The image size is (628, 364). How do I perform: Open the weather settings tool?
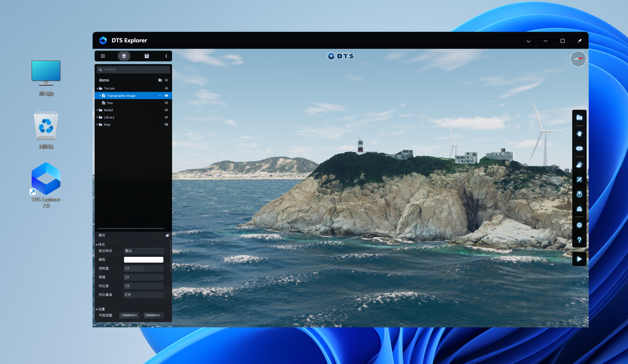tap(579, 165)
